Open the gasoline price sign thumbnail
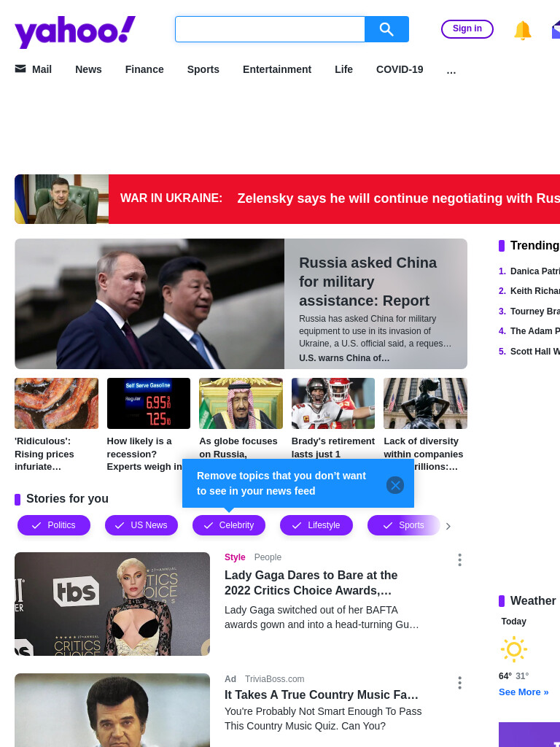Image resolution: width=560 pixels, height=747 pixels. pyautogui.click(x=149, y=403)
